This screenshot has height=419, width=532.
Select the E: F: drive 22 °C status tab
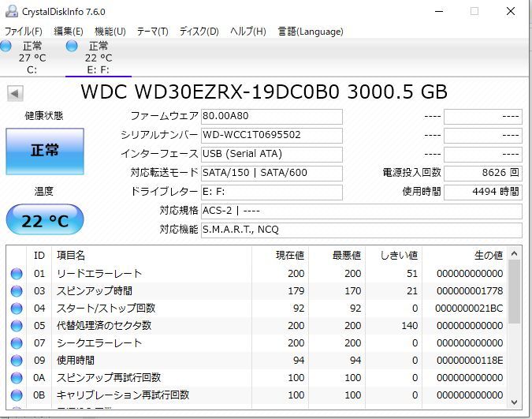[x=99, y=58]
